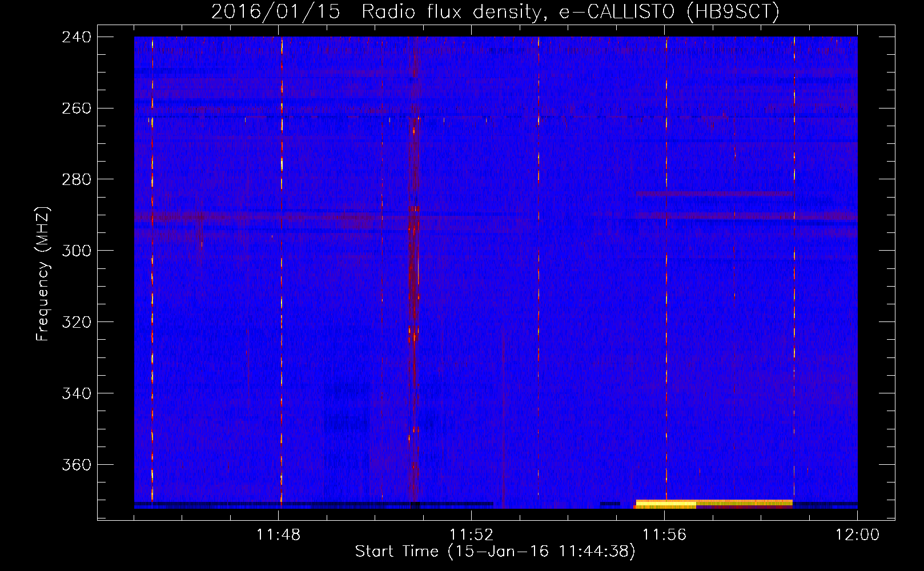
Task: Click the plot title 'Radio flux density, e-CALLISTO (HB9SCT)'
Action: (571, 11)
